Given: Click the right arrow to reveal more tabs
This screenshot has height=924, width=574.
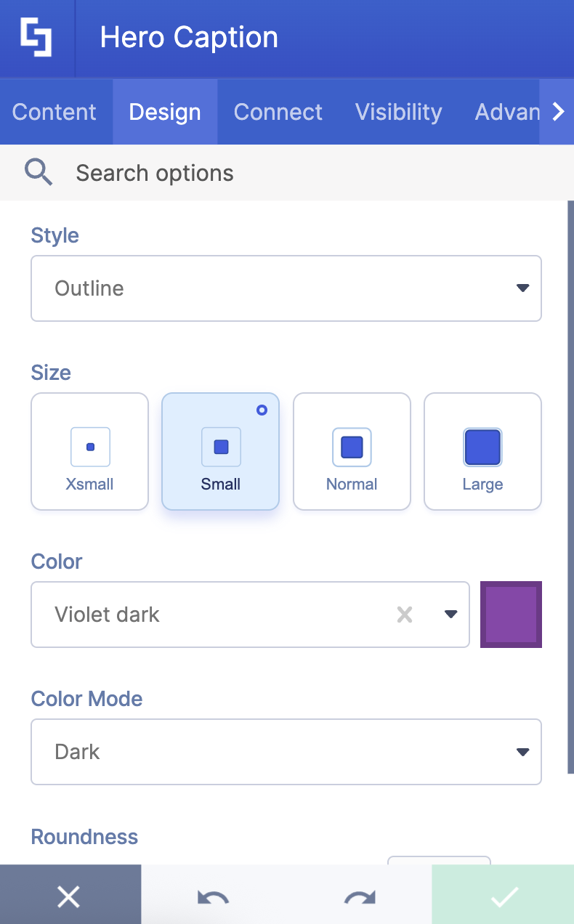Looking at the screenshot, I should tap(558, 112).
